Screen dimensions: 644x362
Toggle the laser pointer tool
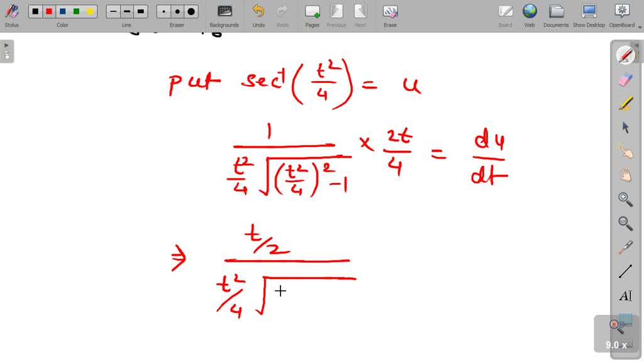625,246
